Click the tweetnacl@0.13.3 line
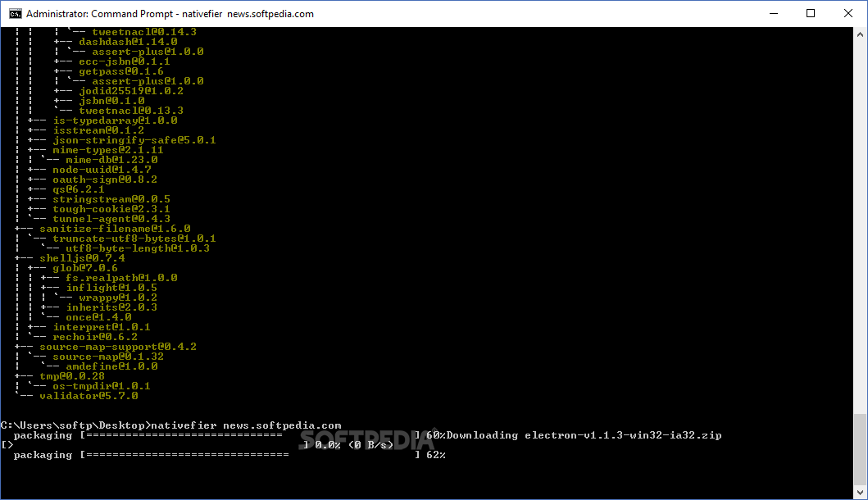The height and width of the screenshot is (500, 868). (x=131, y=111)
